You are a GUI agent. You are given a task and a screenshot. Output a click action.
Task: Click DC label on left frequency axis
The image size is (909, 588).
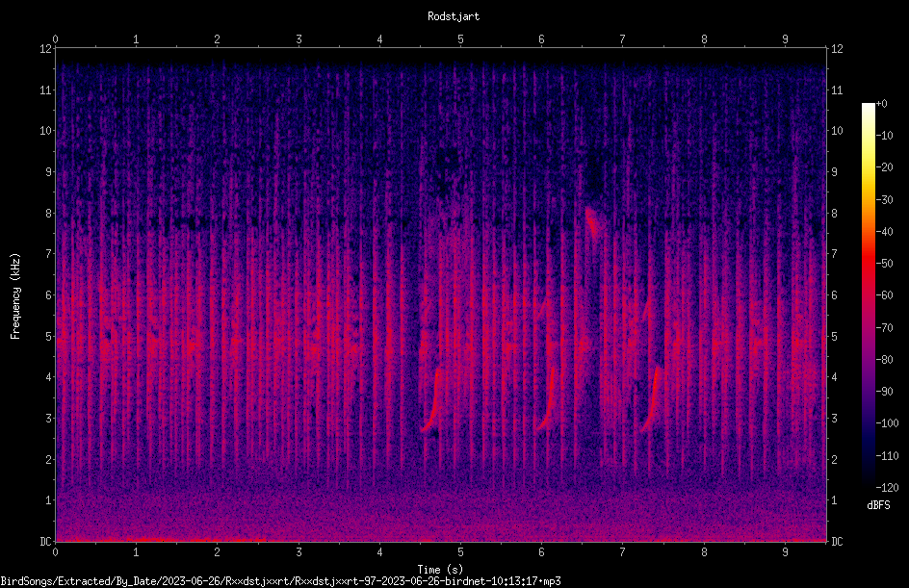(45, 542)
